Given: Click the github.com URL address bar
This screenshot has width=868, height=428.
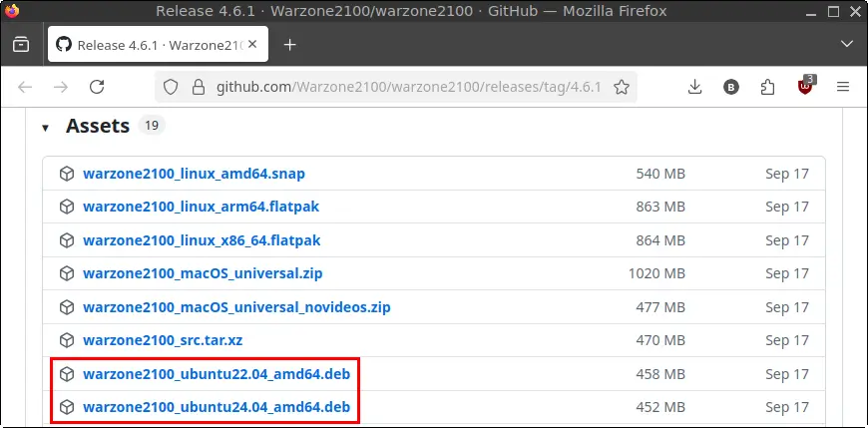Looking at the screenshot, I should tap(399, 87).
